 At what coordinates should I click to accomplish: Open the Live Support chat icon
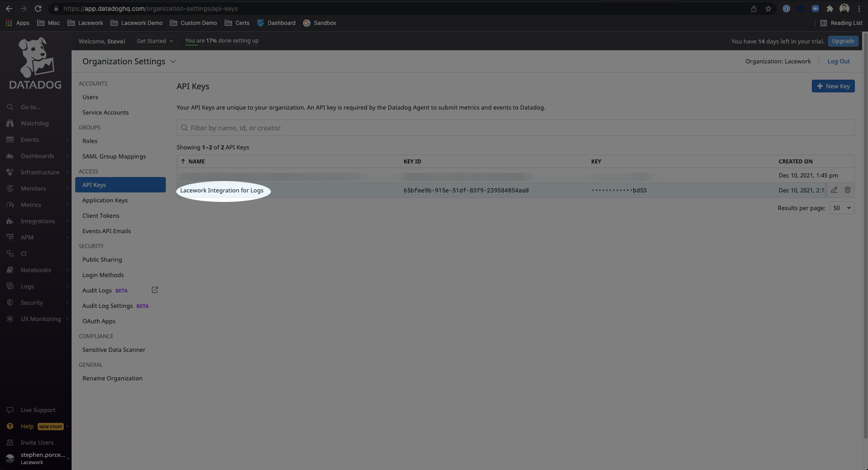pyautogui.click(x=10, y=410)
